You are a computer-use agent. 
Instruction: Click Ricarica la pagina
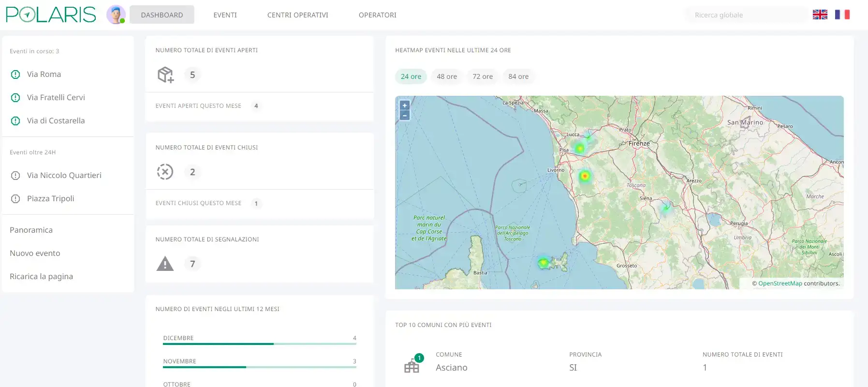(x=41, y=276)
